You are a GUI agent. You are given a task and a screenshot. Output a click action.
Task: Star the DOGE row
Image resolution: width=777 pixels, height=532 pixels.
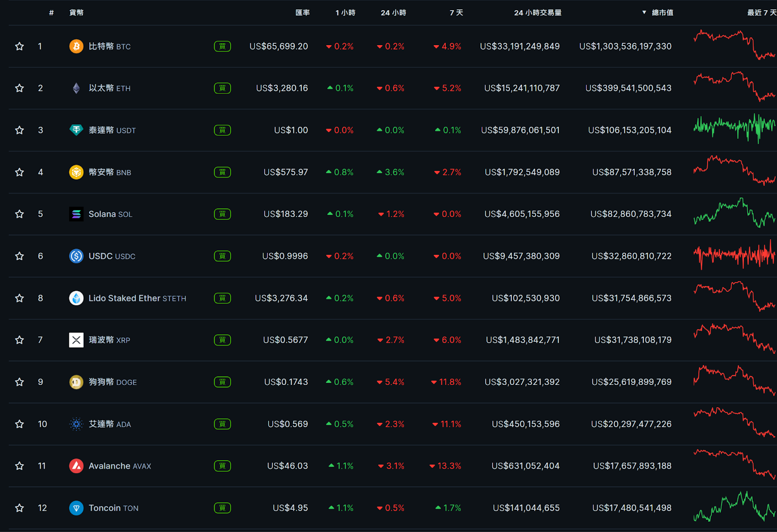[19, 382]
